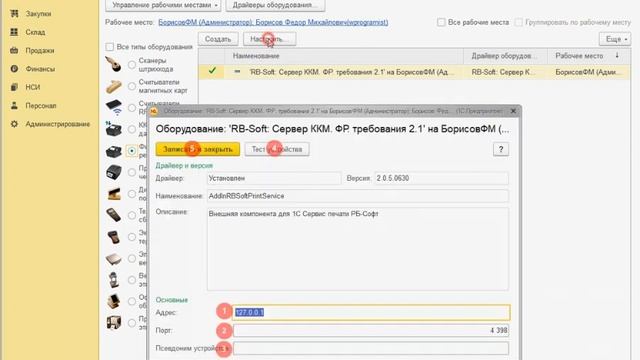Screen dimensions: 640x360
Task: Click the label printer icon
Action: (x=113, y=322)
